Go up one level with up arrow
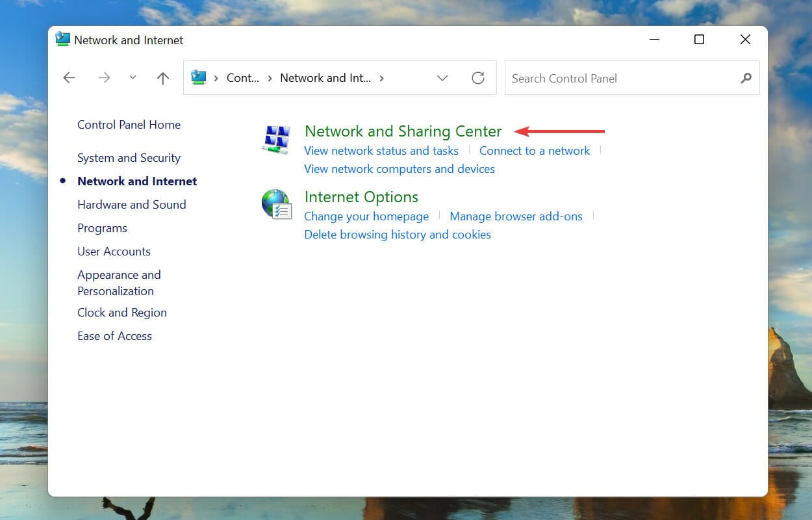 tap(163, 78)
